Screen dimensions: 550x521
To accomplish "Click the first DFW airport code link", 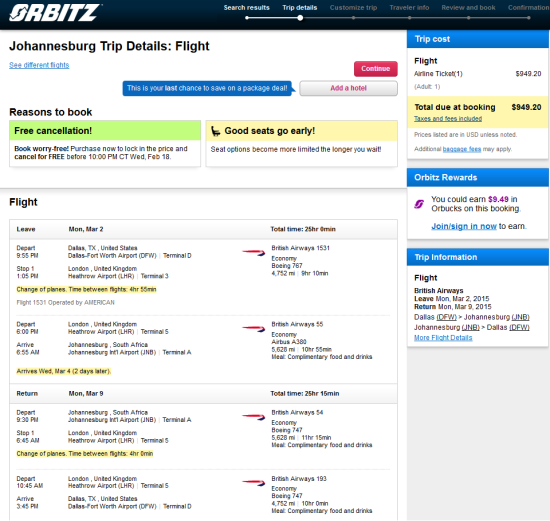I will [x=447, y=317].
